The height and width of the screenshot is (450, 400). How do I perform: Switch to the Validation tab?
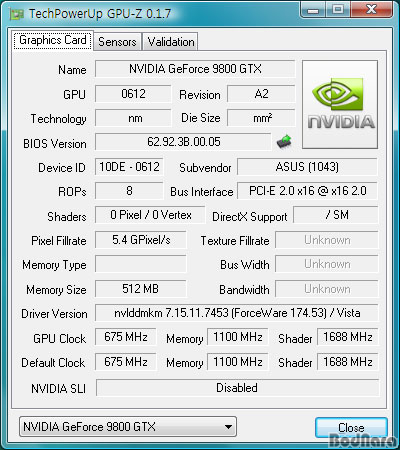click(x=171, y=42)
